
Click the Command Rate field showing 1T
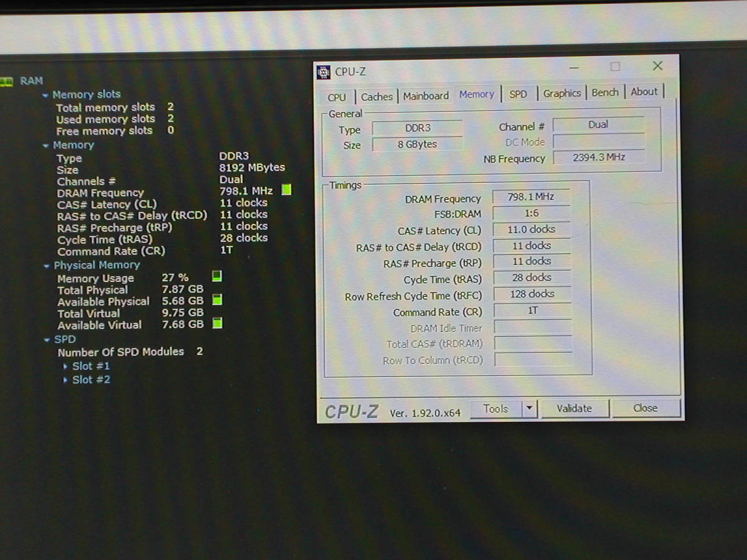pyautogui.click(x=533, y=310)
